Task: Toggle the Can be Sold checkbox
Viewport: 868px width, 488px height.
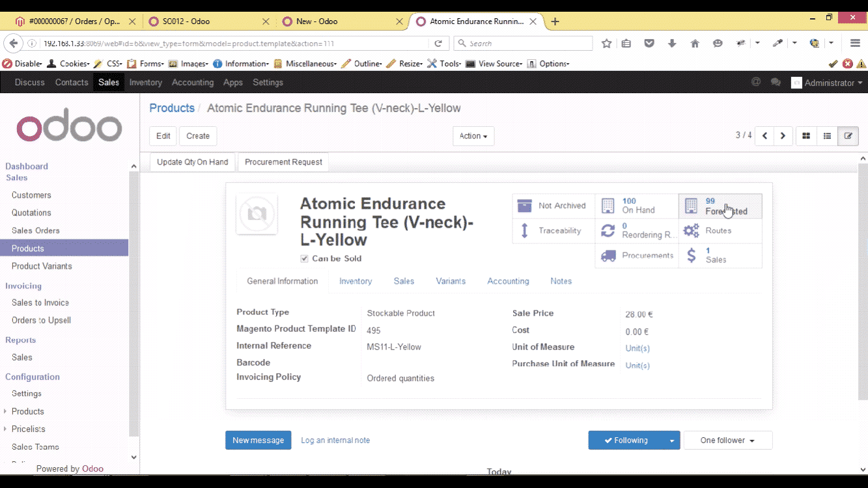Action: pos(304,258)
